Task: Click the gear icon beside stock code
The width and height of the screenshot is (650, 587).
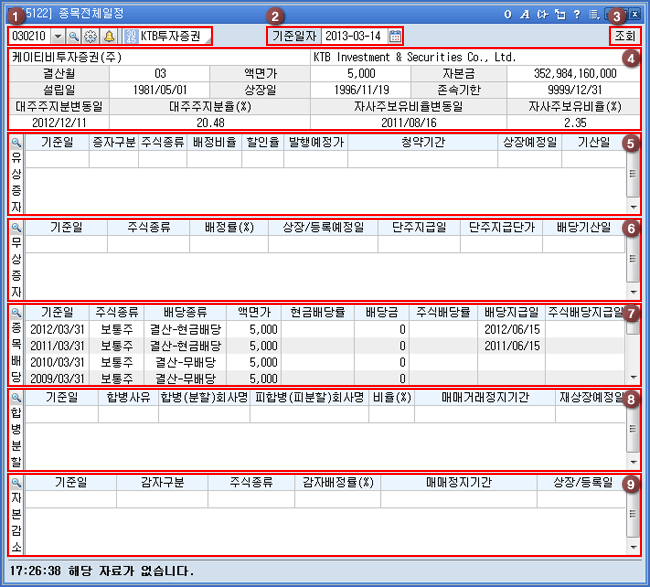Action: click(x=90, y=36)
